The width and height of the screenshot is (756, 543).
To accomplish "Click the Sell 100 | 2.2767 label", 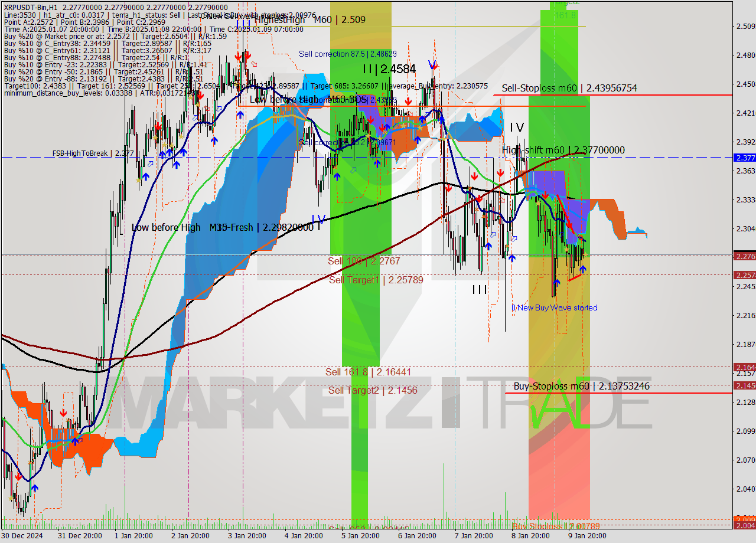I will 364,261.
